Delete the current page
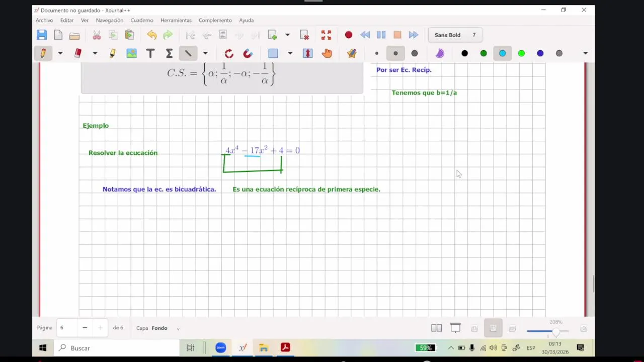 (x=304, y=35)
